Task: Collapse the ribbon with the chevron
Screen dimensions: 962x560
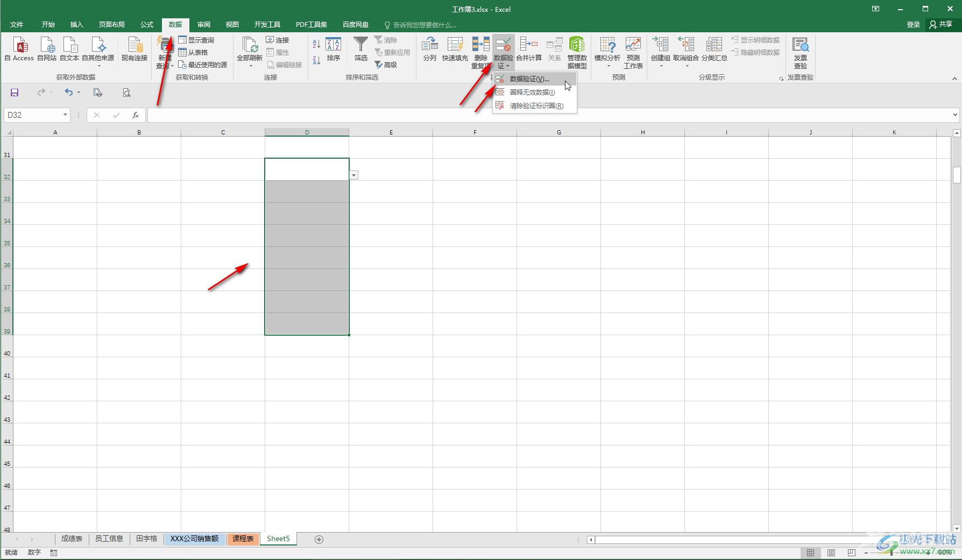Action: [x=954, y=79]
